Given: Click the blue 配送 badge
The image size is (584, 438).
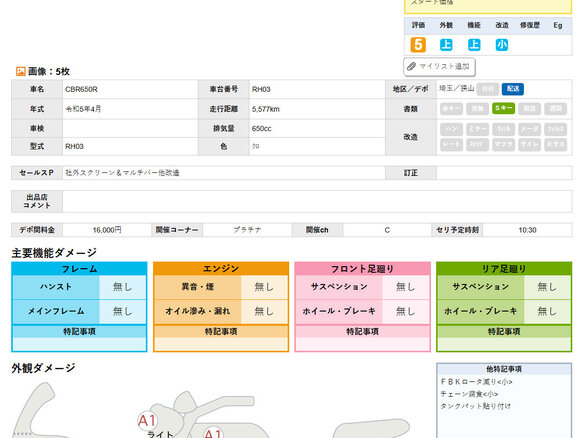Looking at the screenshot, I should coord(512,89).
